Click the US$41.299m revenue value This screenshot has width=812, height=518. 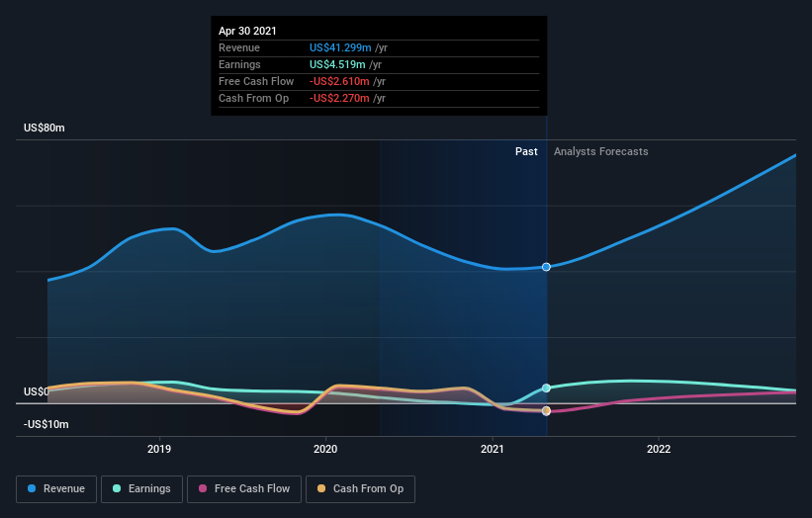[x=340, y=47]
